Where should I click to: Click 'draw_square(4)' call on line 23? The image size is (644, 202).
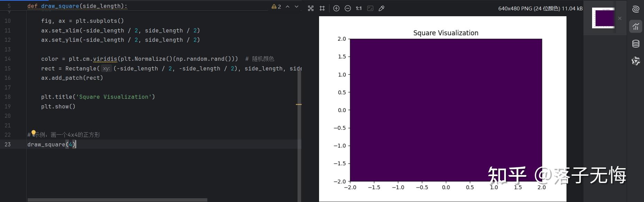tap(52, 144)
